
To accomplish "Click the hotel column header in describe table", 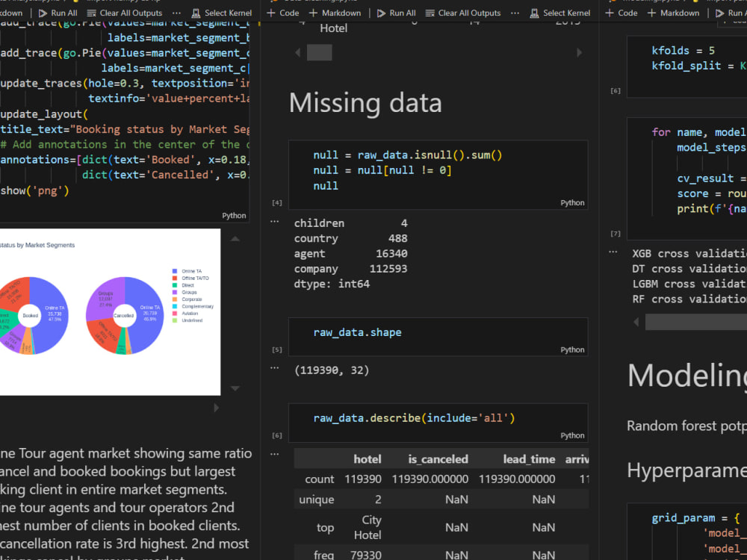I will click(368, 459).
